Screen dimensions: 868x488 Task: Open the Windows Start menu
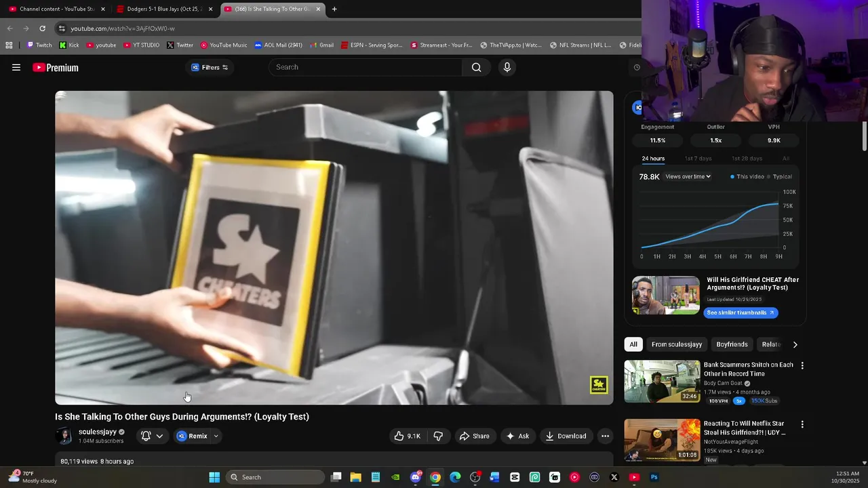(214, 477)
